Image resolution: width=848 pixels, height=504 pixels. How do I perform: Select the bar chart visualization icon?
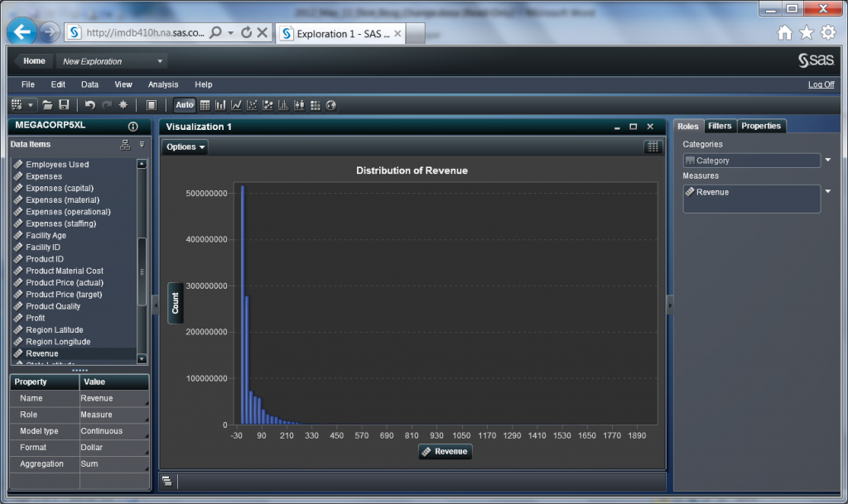[x=220, y=105]
